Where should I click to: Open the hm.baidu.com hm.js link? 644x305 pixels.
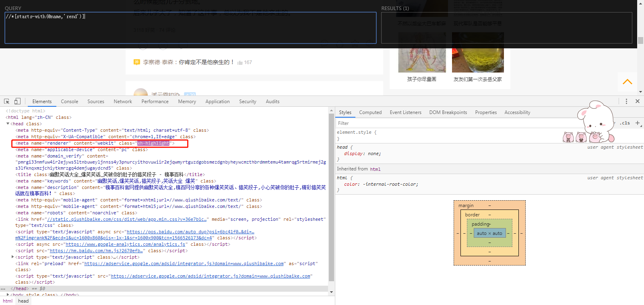click(96, 251)
